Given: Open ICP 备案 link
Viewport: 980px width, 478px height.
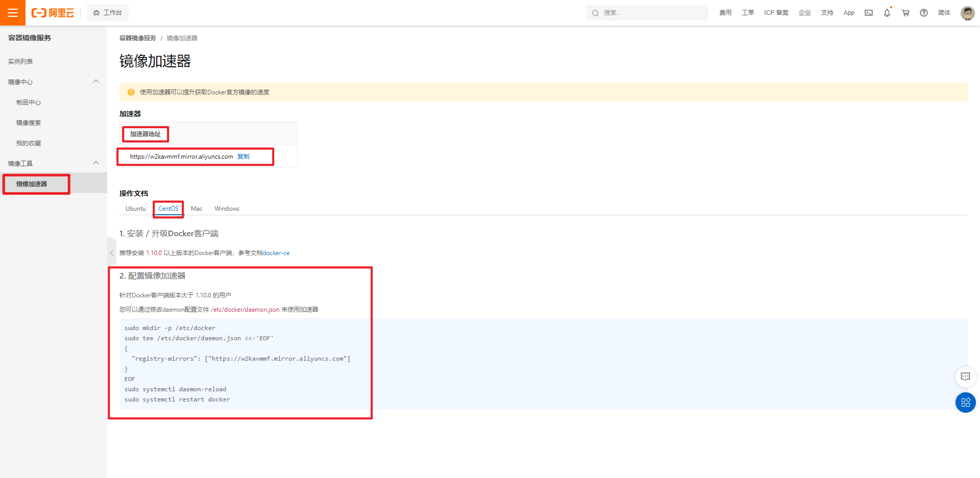Looking at the screenshot, I should 776,13.
